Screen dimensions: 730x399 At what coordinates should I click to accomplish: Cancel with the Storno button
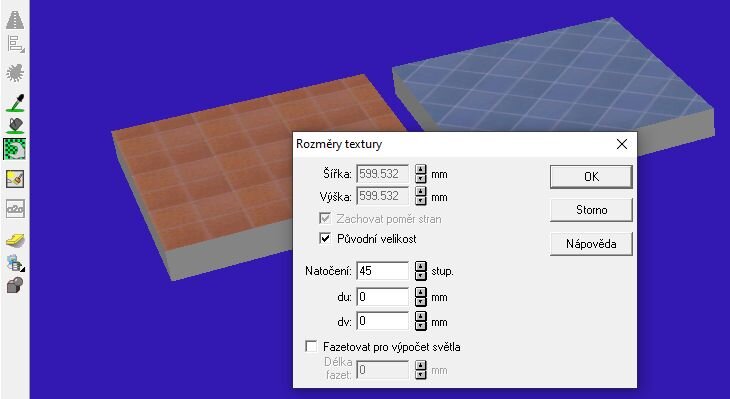[591, 210]
